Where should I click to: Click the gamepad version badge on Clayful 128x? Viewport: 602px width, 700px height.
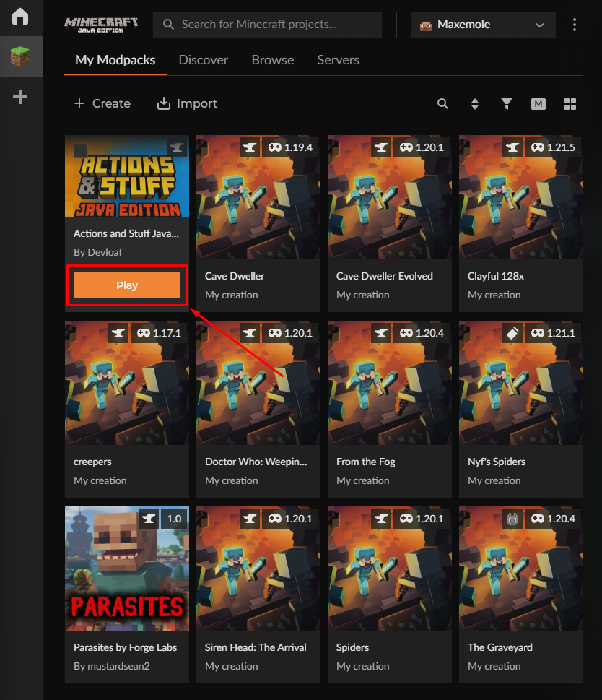551,147
